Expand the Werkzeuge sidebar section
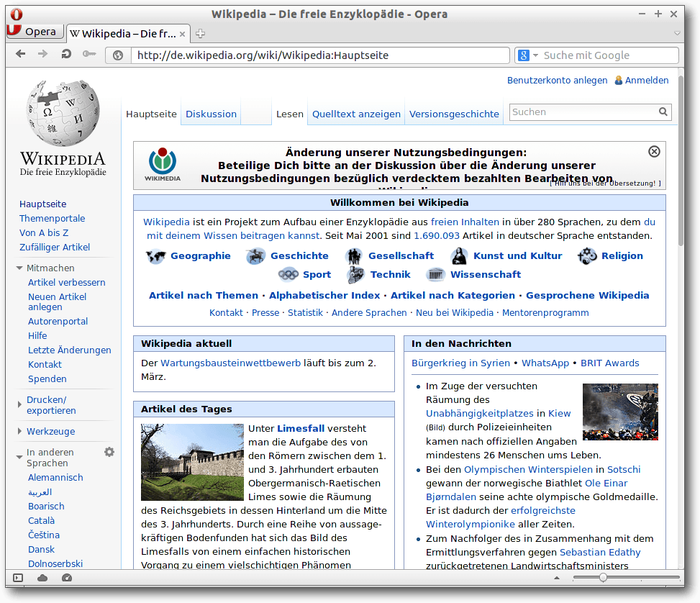The height and width of the screenshot is (603, 700). click(19, 431)
